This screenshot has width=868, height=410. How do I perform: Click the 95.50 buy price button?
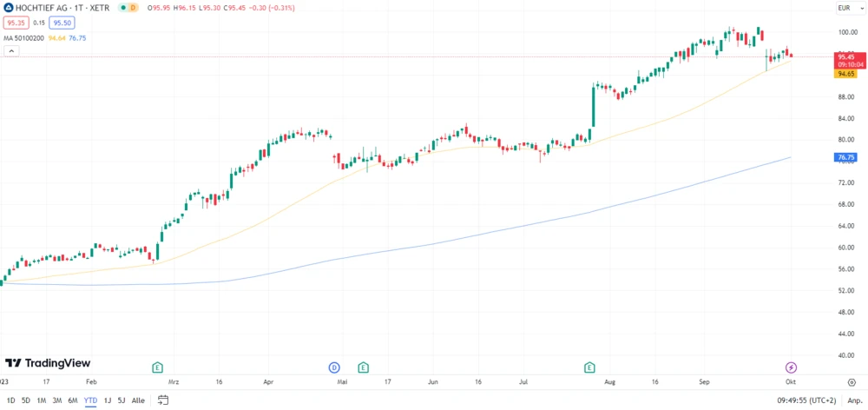(x=62, y=23)
